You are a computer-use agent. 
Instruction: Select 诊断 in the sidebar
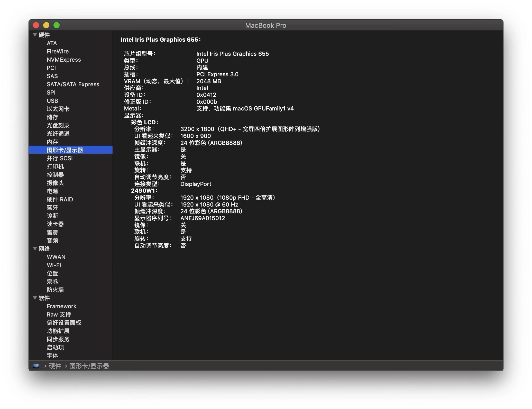coord(52,216)
